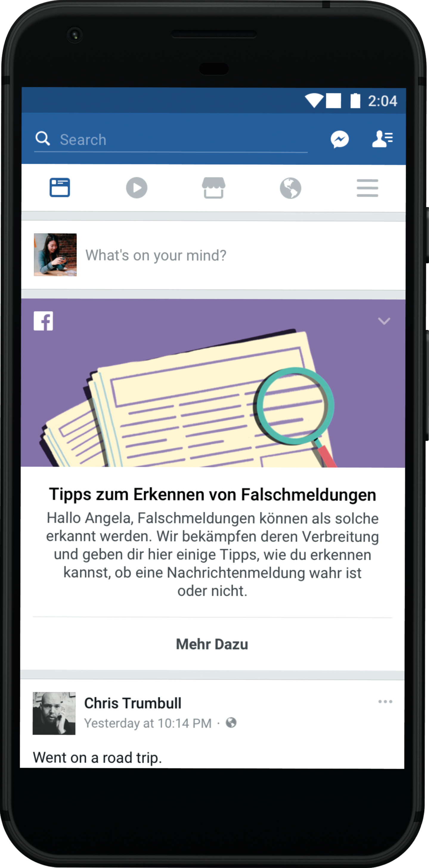Tap the search magnifier icon
The image size is (429, 868).
click(43, 139)
